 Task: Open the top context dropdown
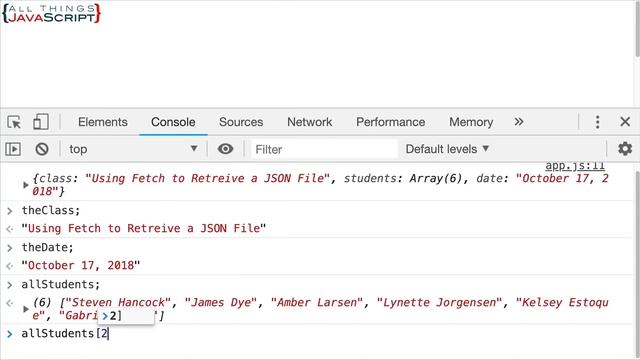133,149
